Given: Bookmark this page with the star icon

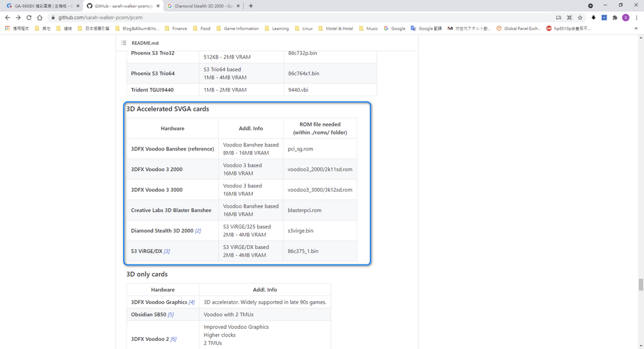Looking at the screenshot, I should pyautogui.click(x=580, y=18).
